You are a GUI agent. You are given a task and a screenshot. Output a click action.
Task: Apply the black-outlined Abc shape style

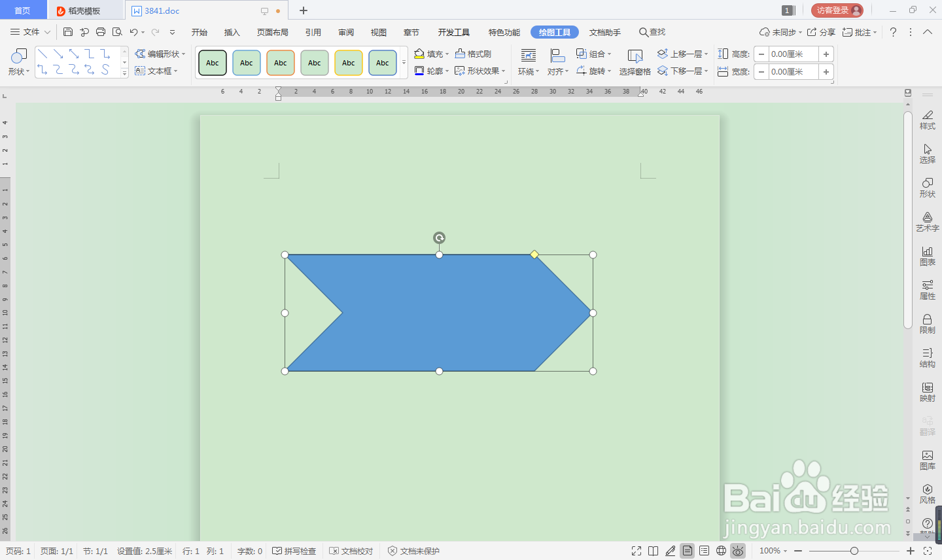pos(213,63)
